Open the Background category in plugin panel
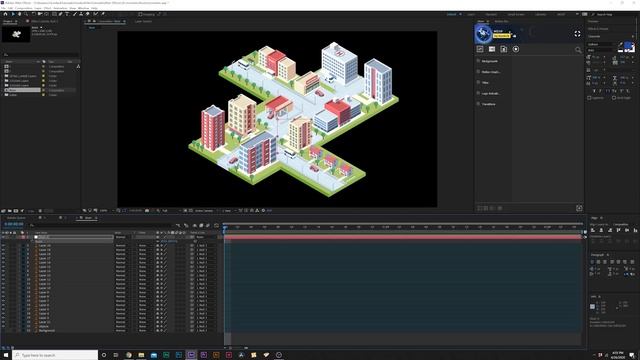Image resolution: width=640 pixels, height=360 pixels. tap(489, 61)
